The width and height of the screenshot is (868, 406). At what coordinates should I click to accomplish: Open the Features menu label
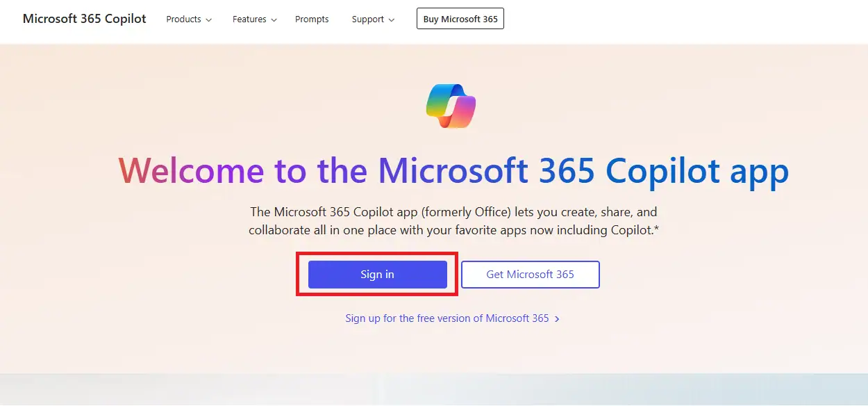(x=249, y=19)
